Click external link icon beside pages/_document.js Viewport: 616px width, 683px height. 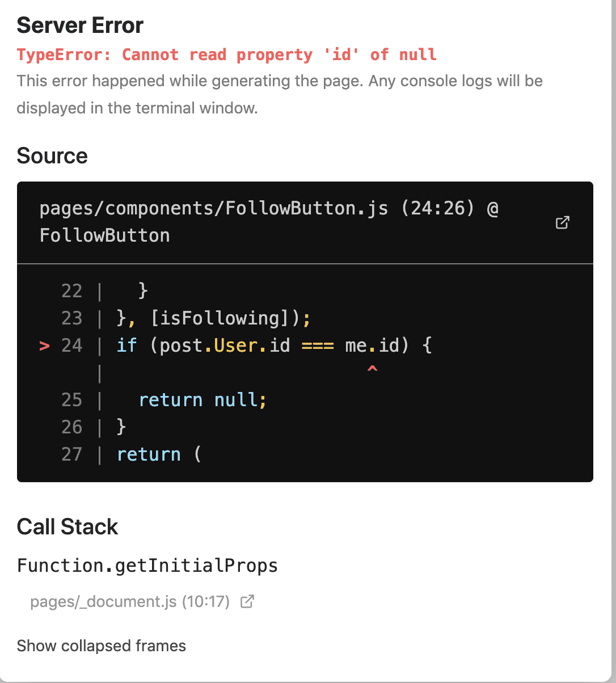pyautogui.click(x=247, y=602)
